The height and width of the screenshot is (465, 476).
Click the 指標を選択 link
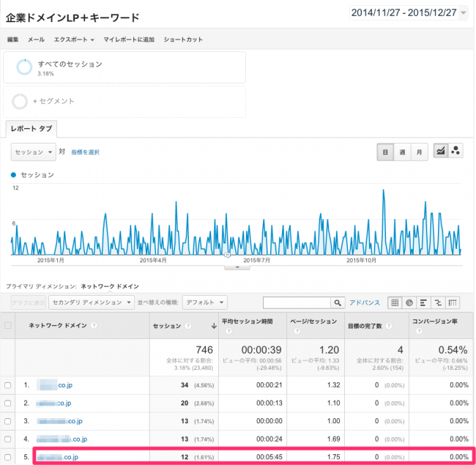click(84, 152)
